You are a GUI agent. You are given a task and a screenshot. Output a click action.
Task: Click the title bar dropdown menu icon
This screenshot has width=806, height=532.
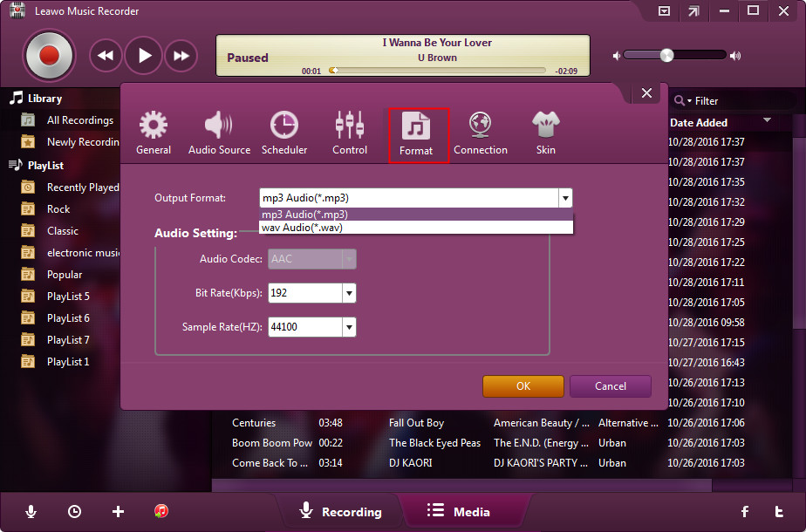664,10
